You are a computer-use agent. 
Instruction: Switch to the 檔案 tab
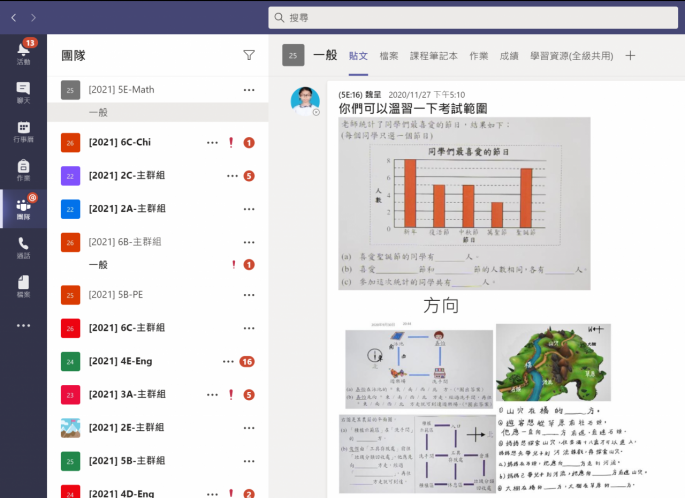coord(389,56)
